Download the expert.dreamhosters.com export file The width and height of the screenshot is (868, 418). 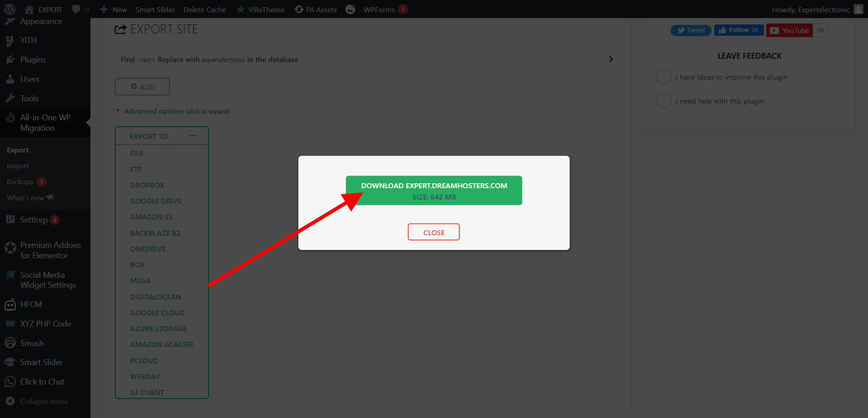[434, 190]
